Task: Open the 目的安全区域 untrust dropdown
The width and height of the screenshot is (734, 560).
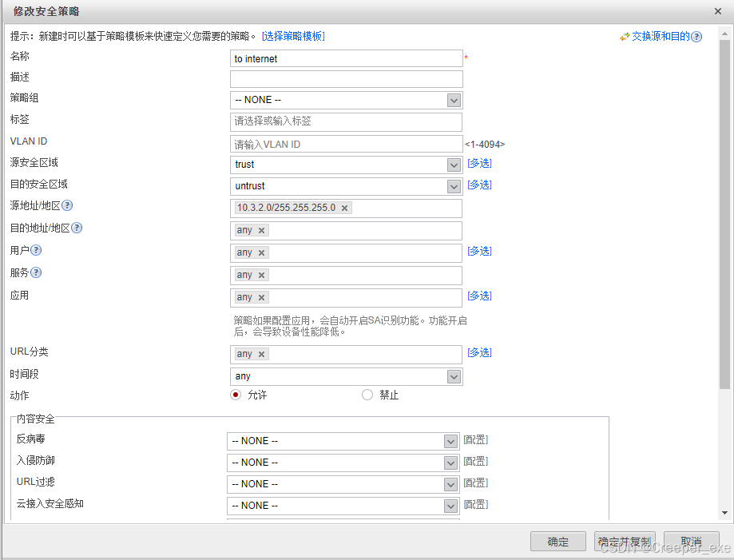Action: coord(454,186)
